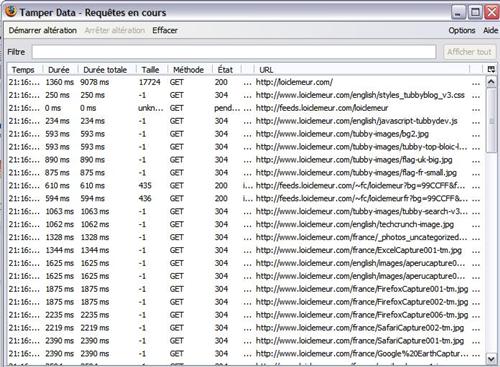Sort by Durée column header
Viewport: 500px width, 367px height.
click(59, 70)
